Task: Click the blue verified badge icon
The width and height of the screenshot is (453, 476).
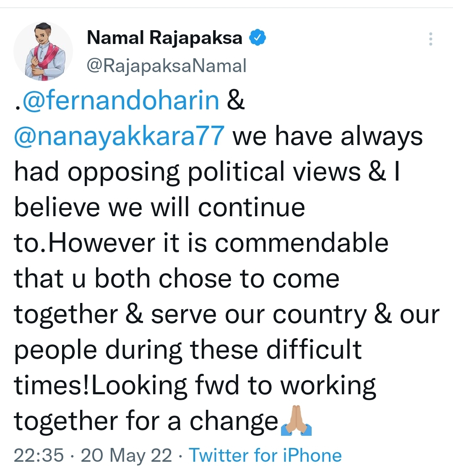Action: point(258,38)
